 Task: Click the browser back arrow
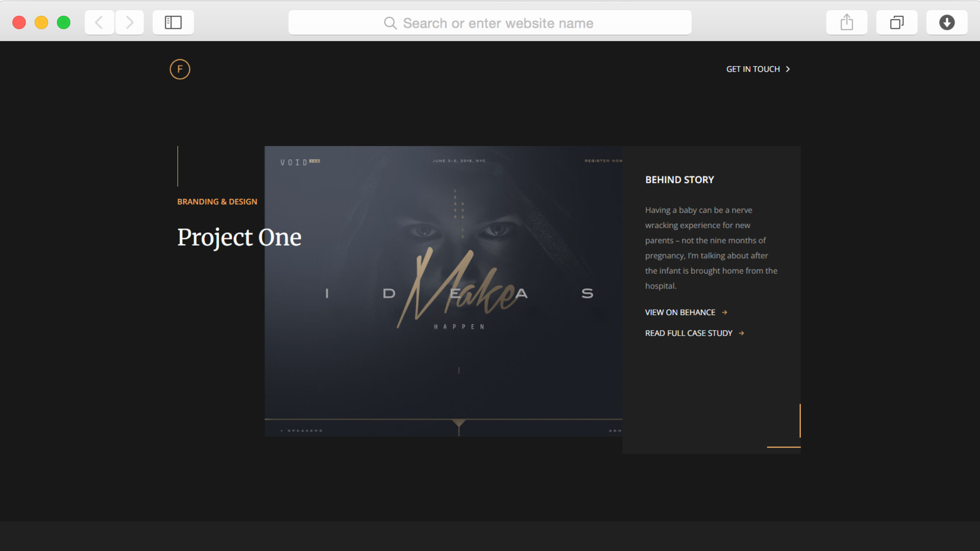(x=99, y=22)
